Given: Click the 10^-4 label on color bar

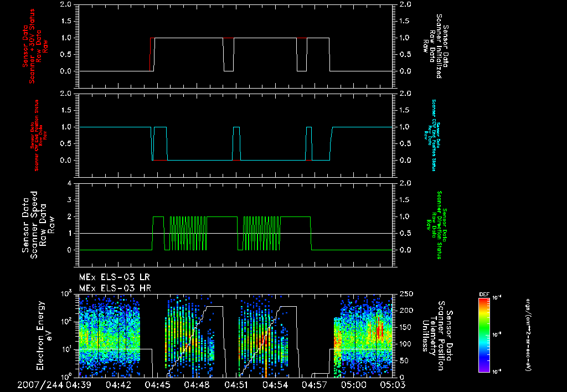Looking at the screenshot, I should pos(497,298).
